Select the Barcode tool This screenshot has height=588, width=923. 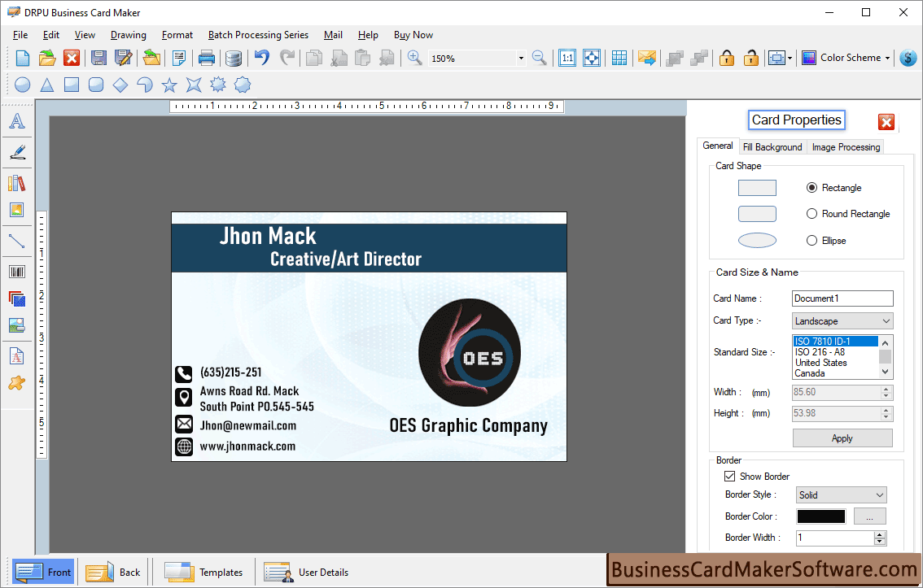tap(17, 271)
